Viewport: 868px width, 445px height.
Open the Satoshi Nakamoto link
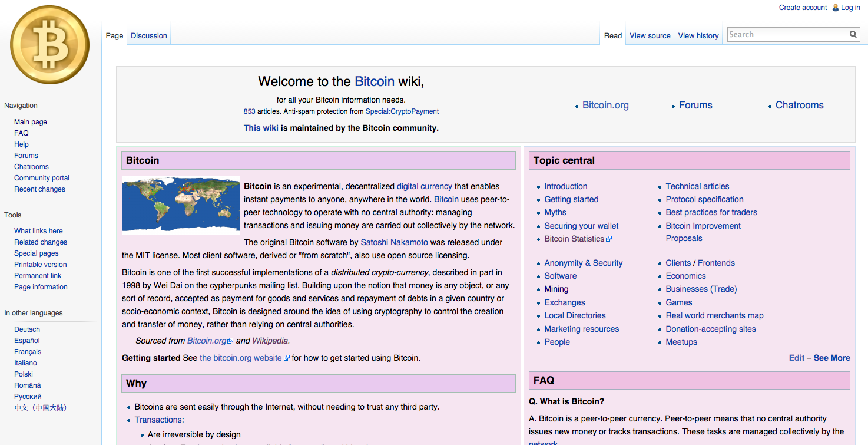tap(395, 242)
